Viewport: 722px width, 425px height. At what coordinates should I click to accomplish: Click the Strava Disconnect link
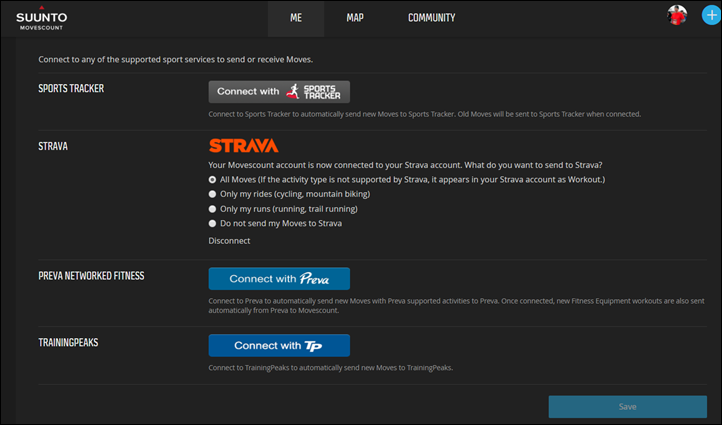(229, 241)
